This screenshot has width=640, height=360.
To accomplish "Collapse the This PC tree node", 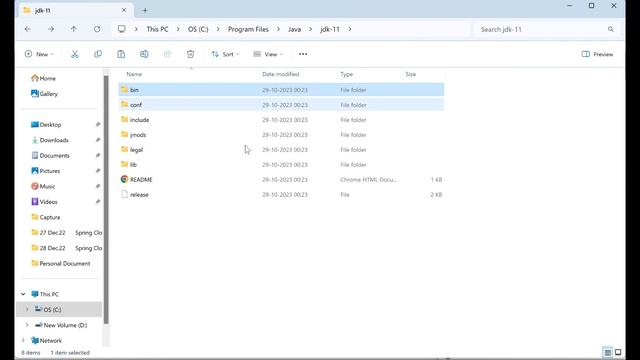I will coord(23,294).
